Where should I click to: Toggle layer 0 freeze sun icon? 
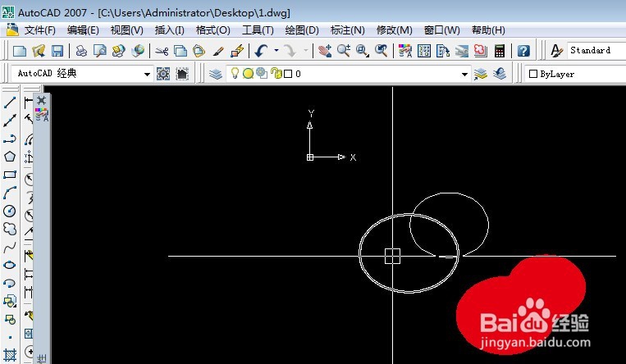tap(249, 74)
